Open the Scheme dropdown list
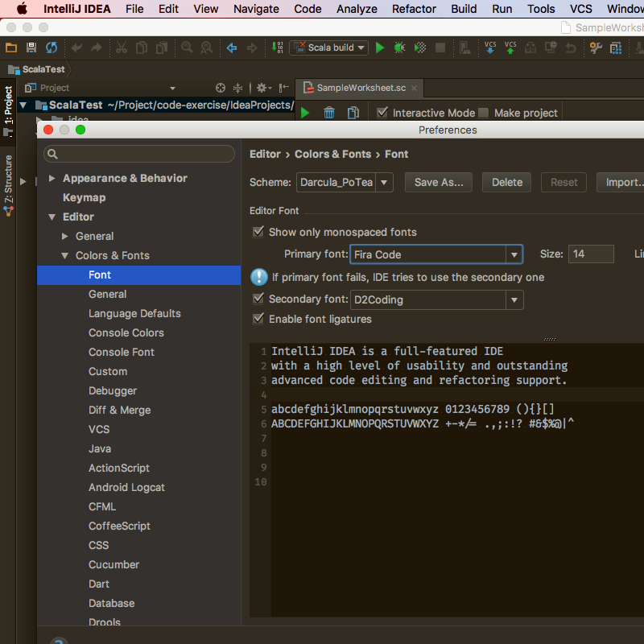This screenshot has height=644, width=644. click(x=384, y=183)
